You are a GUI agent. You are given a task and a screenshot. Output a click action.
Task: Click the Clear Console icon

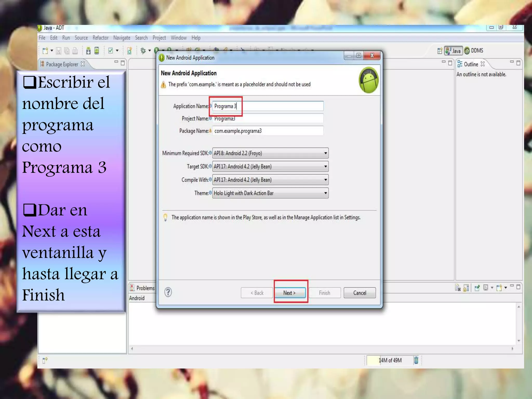coord(458,288)
